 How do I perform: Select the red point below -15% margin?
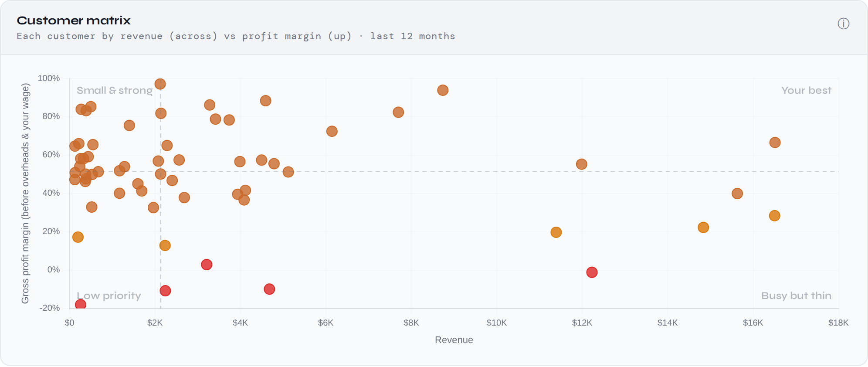tap(81, 304)
